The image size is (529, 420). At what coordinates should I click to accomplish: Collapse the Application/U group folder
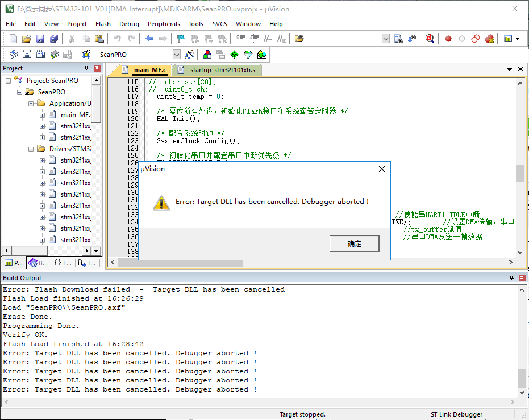click(31, 103)
